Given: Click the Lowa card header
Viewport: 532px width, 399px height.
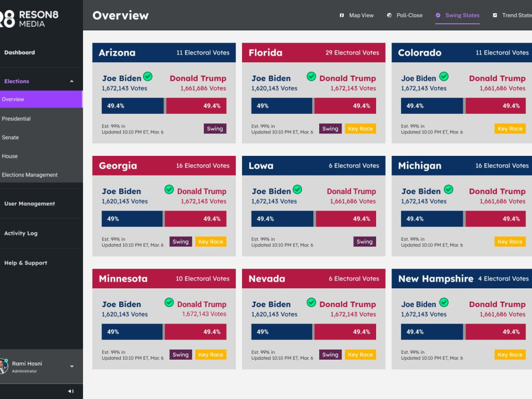Looking at the screenshot, I should (313, 165).
